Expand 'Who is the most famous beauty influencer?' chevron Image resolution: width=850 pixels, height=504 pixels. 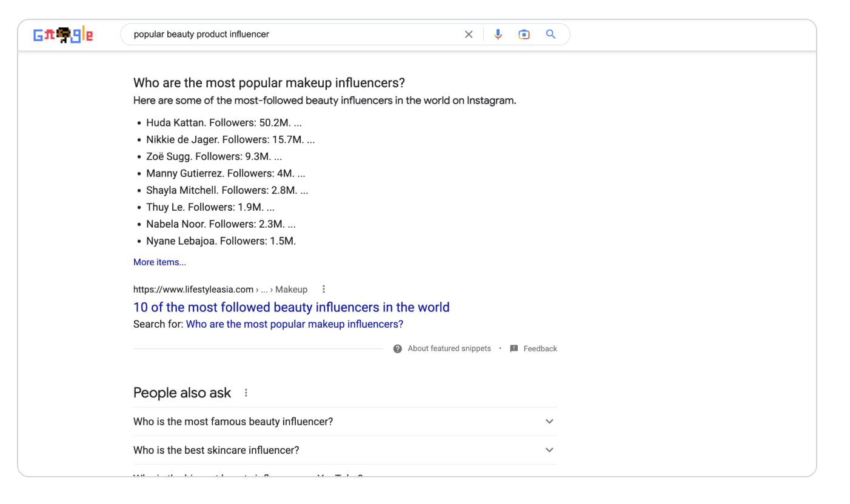(x=549, y=422)
